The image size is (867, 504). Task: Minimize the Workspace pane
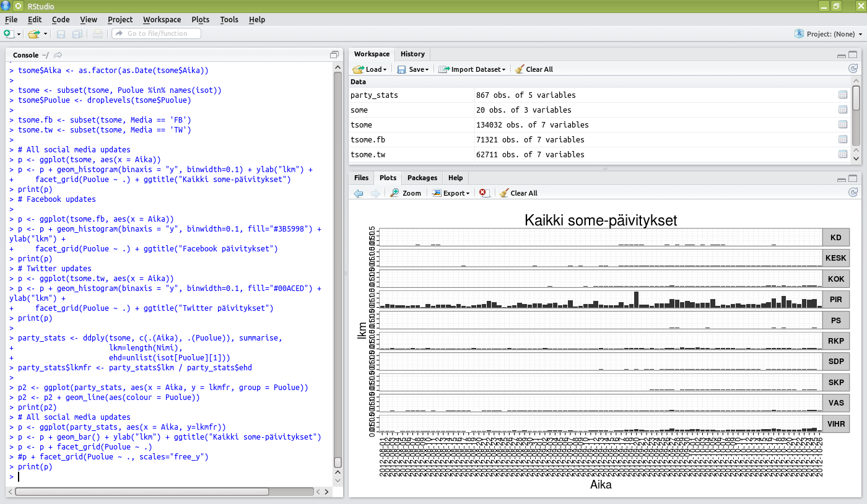click(841, 55)
